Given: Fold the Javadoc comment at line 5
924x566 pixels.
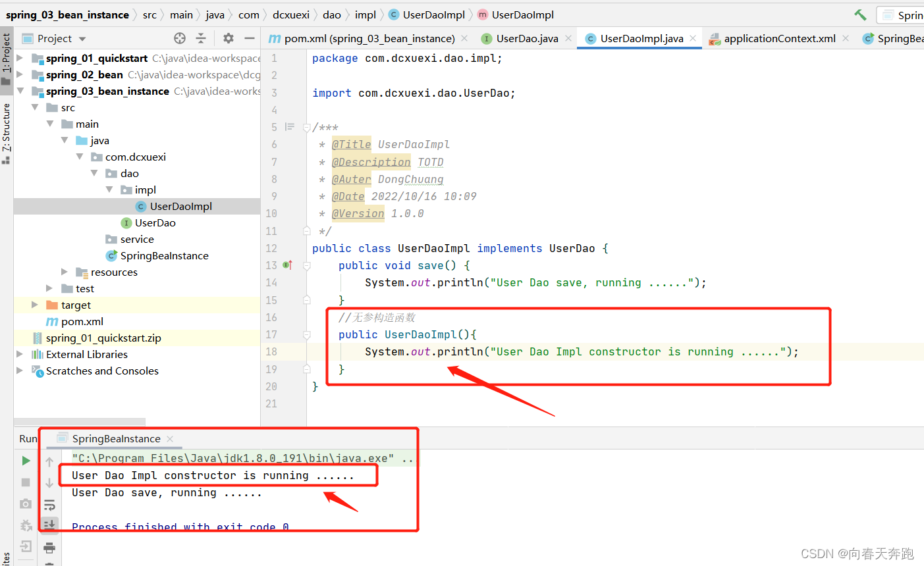Looking at the screenshot, I should tap(307, 127).
